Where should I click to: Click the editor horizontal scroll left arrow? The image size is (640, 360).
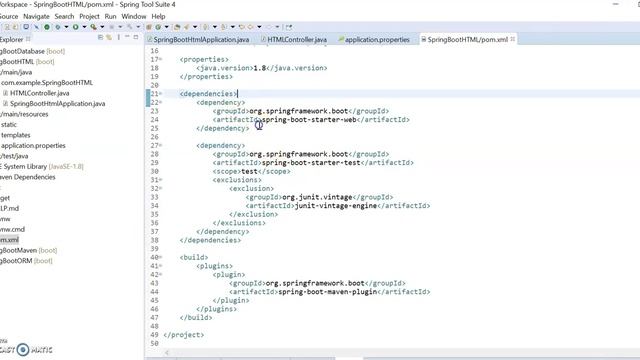click(167, 353)
